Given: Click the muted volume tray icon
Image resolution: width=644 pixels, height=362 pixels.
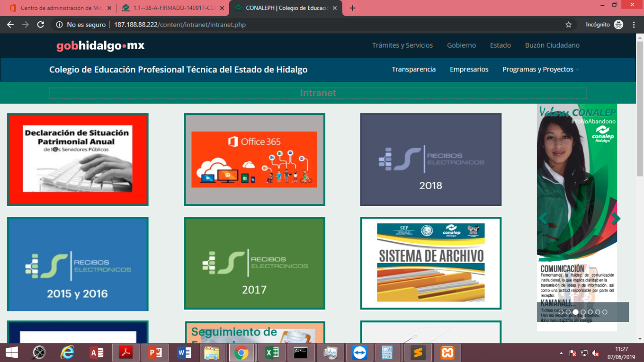Looking at the screenshot, I should (x=596, y=353).
